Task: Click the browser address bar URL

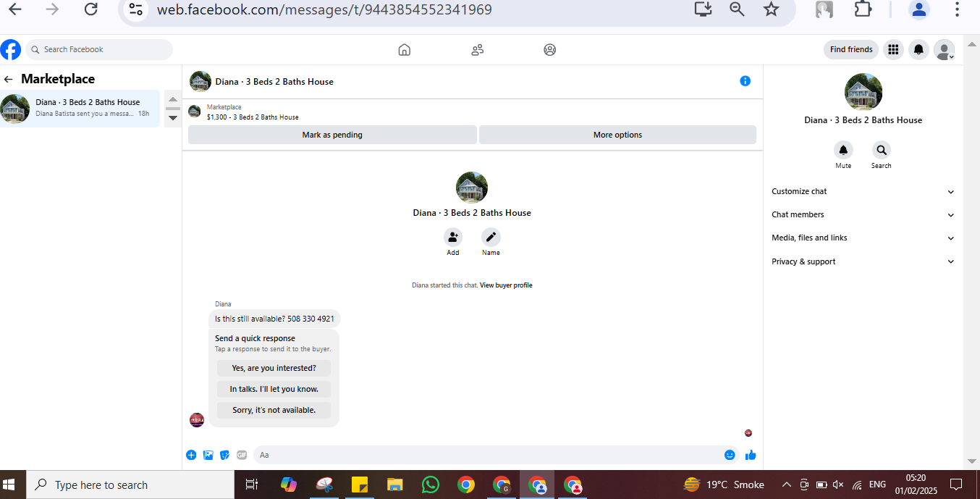Action: point(324,9)
